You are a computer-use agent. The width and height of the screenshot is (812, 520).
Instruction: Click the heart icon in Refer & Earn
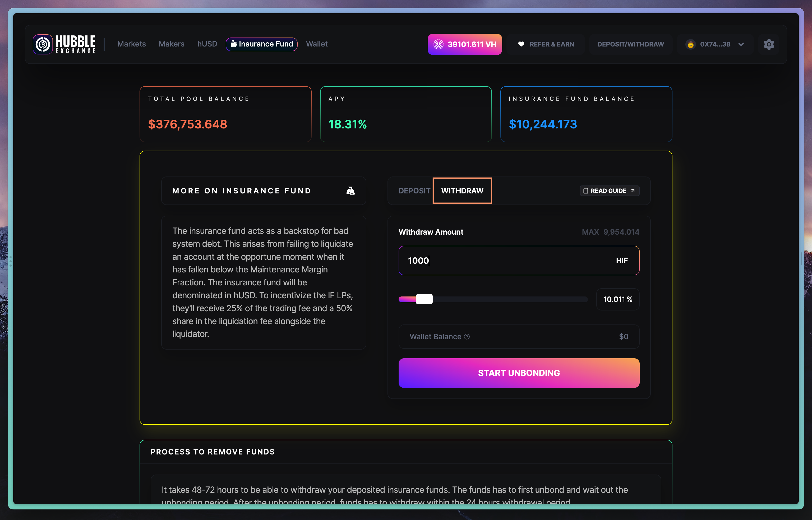click(521, 44)
